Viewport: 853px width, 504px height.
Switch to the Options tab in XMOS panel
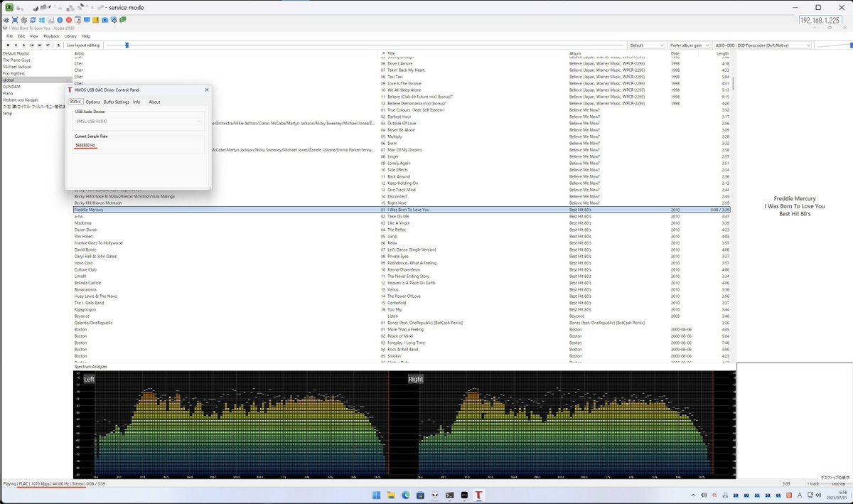pyautogui.click(x=93, y=102)
